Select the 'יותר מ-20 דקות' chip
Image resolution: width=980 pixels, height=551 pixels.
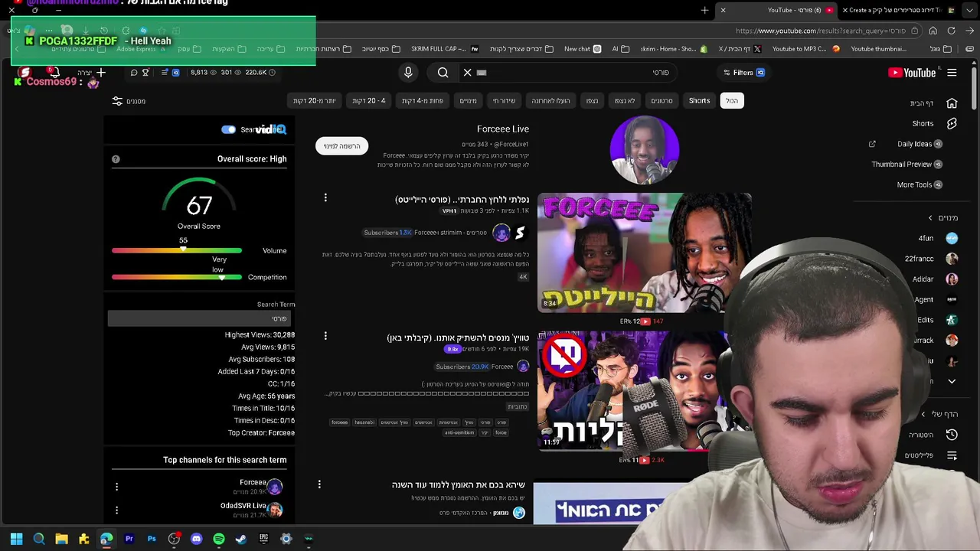click(x=314, y=100)
